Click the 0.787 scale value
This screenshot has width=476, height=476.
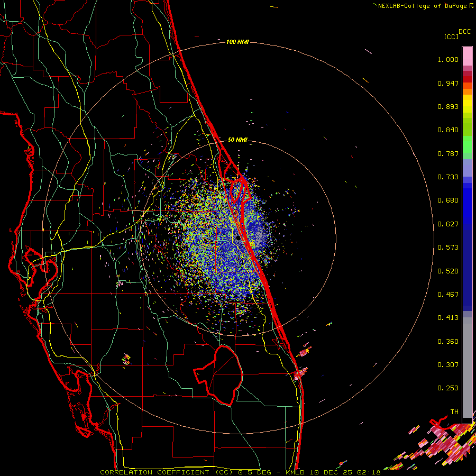[x=448, y=153]
